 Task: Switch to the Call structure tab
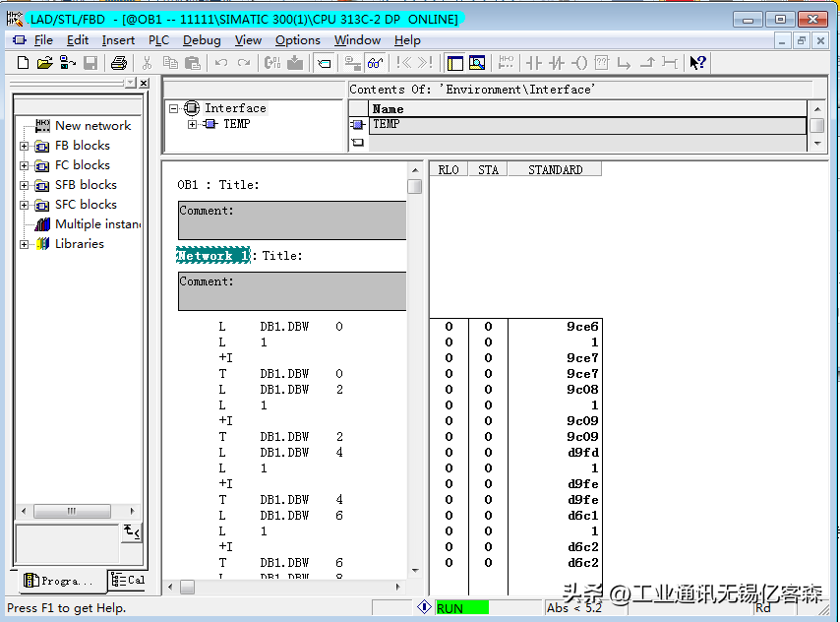click(128, 581)
